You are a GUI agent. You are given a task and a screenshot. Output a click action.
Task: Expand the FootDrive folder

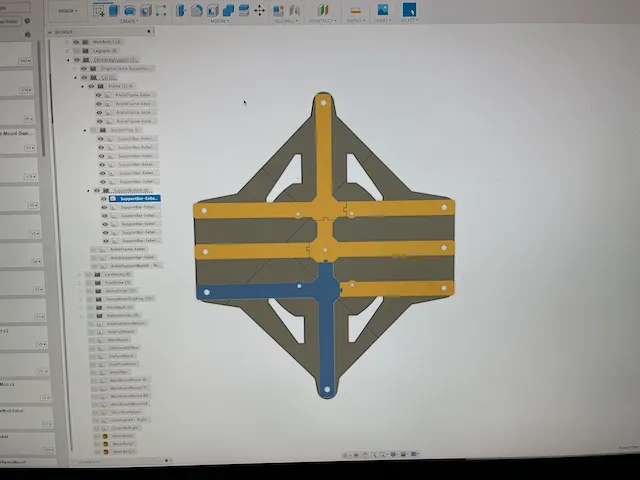pyautogui.click(x=80, y=283)
